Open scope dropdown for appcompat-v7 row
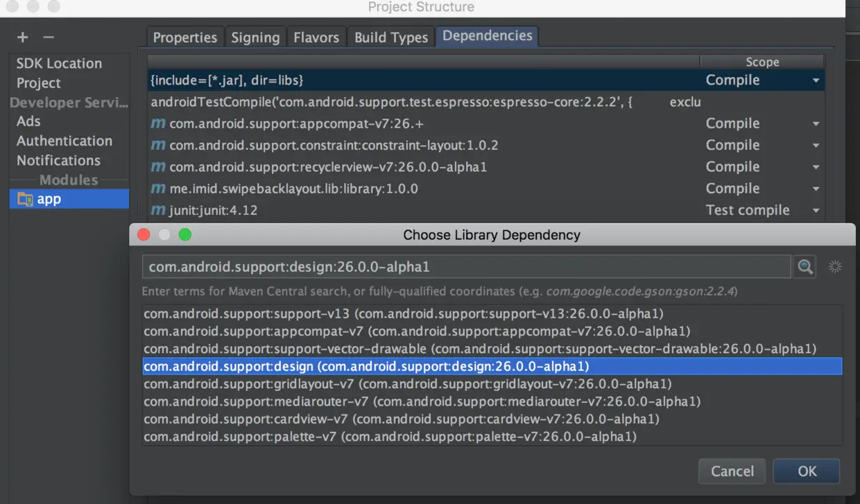Image resolution: width=860 pixels, height=504 pixels. pos(816,124)
